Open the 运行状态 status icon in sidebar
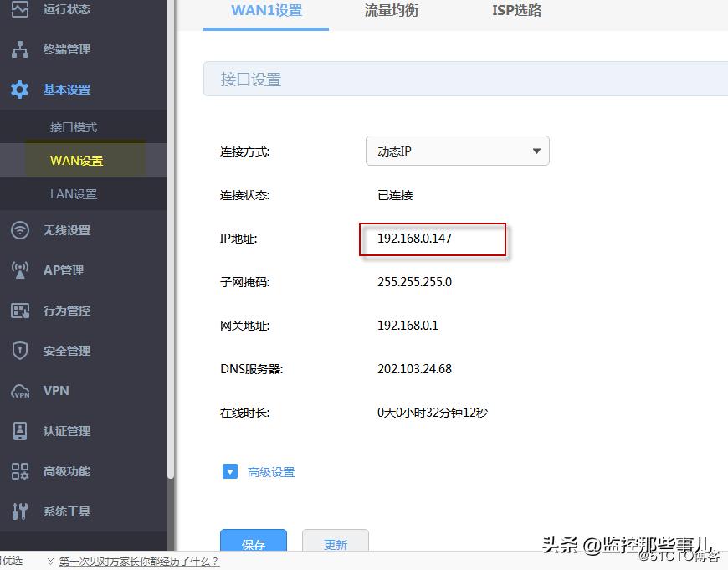This screenshot has width=728, height=570. click(x=20, y=10)
